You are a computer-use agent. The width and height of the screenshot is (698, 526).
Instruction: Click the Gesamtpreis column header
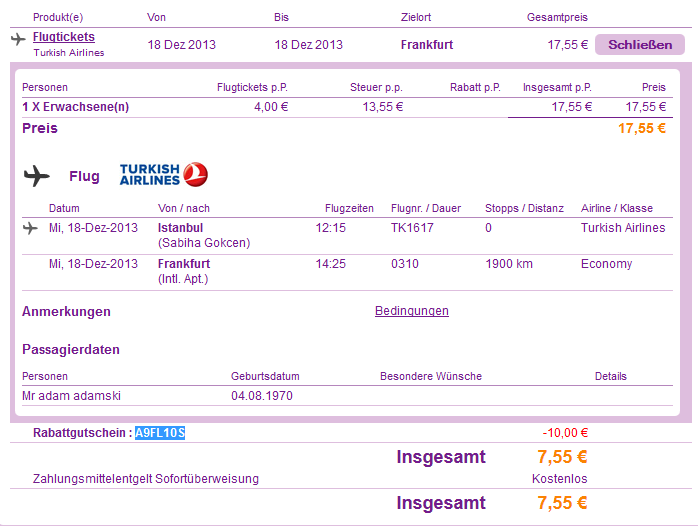tap(557, 17)
